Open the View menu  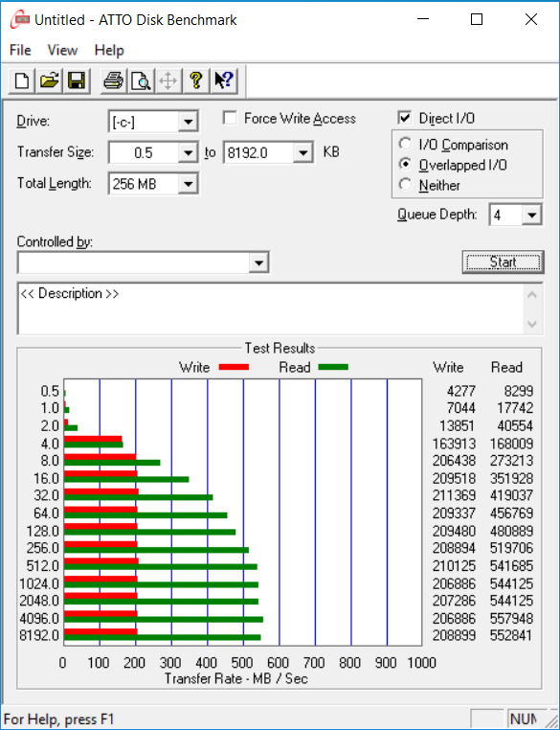[62, 50]
